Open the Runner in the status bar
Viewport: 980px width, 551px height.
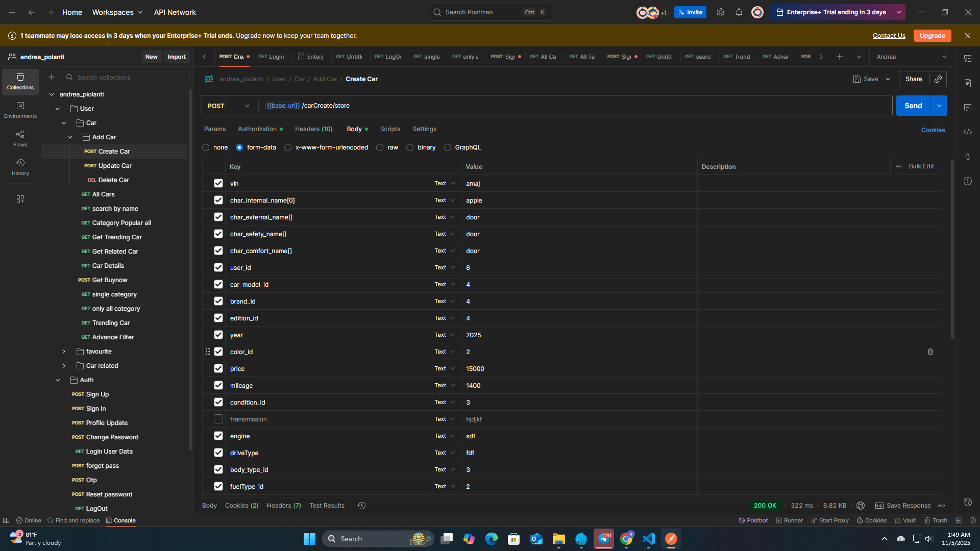789,520
